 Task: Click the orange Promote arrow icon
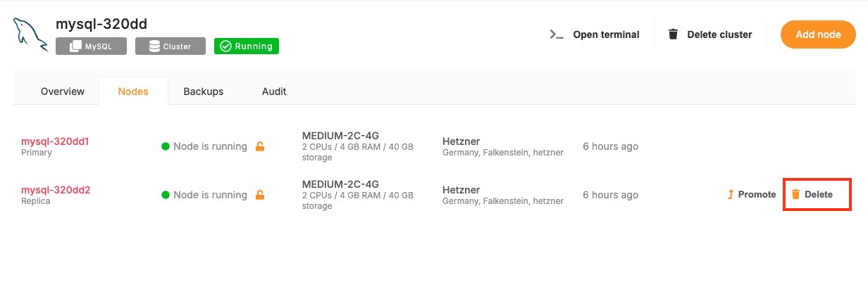(731, 195)
